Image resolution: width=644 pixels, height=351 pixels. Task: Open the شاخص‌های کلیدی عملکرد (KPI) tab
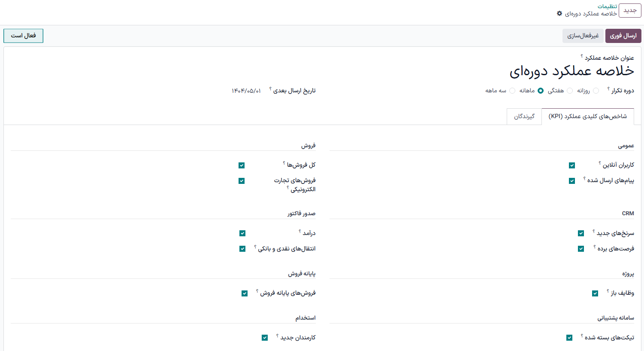pos(587,116)
